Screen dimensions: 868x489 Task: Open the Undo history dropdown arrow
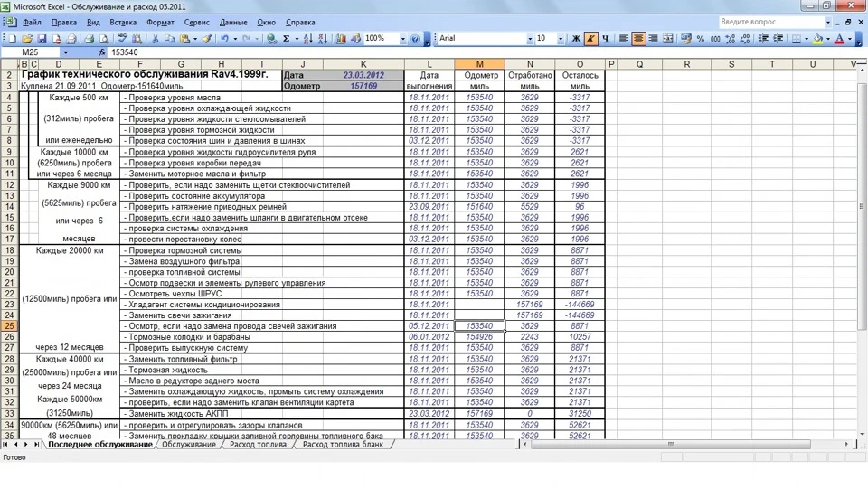coord(235,39)
